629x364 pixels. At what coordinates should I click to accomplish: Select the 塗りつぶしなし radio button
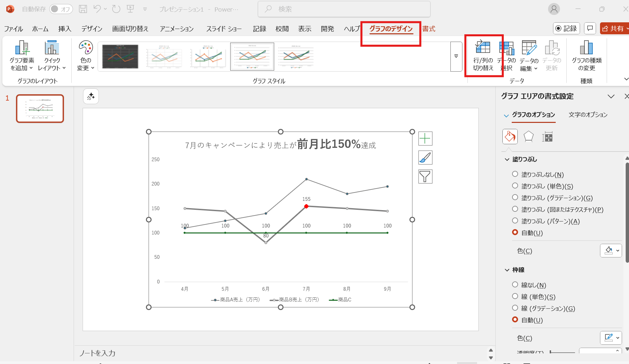tap(515, 174)
